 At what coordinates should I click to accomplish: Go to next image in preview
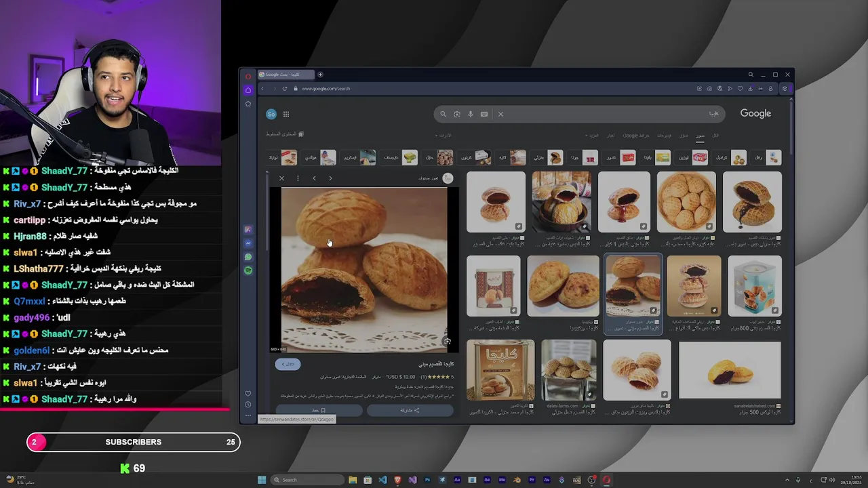click(330, 178)
